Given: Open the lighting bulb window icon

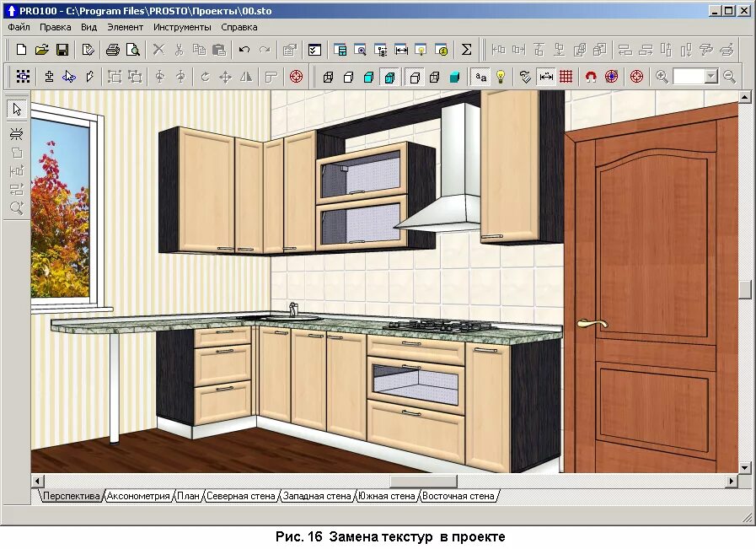Looking at the screenshot, I should click(x=421, y=49).
